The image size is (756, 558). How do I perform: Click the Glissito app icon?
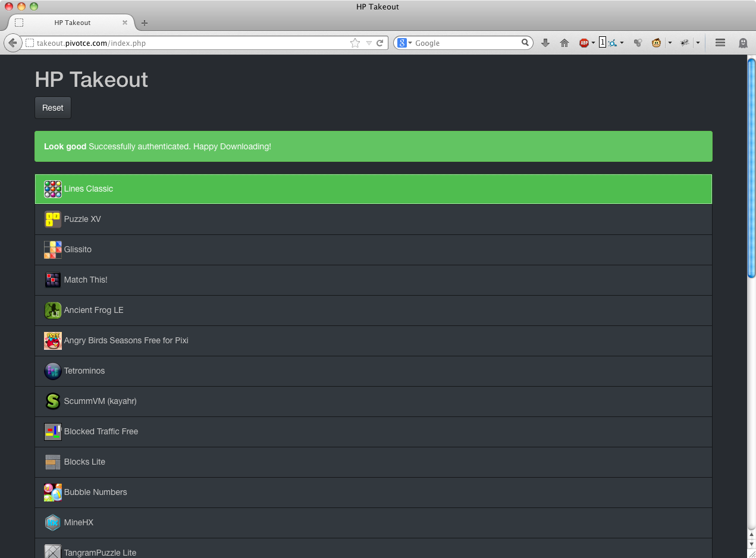click(53, 250)
